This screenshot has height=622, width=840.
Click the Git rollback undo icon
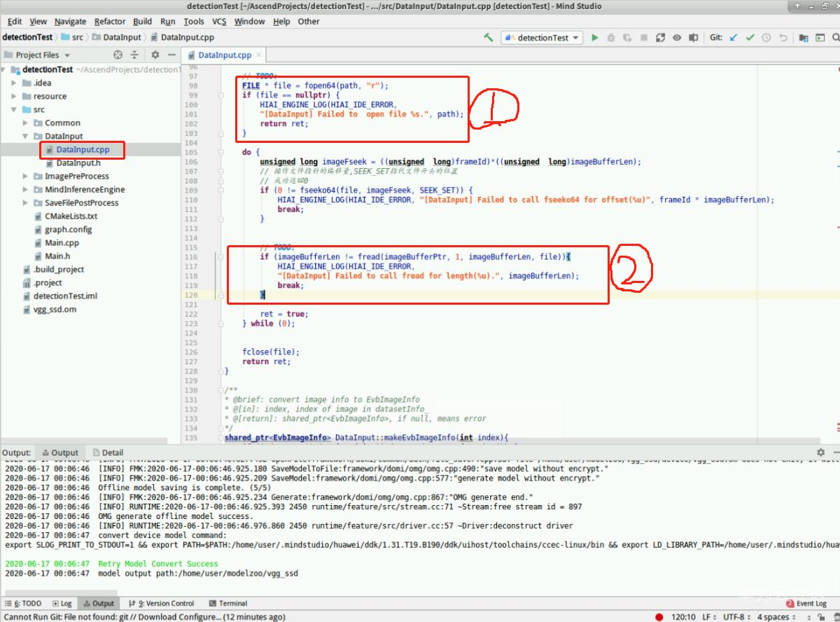[x=783, y=38]
